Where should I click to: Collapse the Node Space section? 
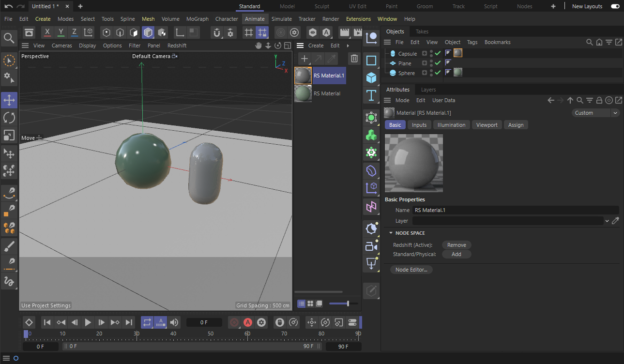391,233
